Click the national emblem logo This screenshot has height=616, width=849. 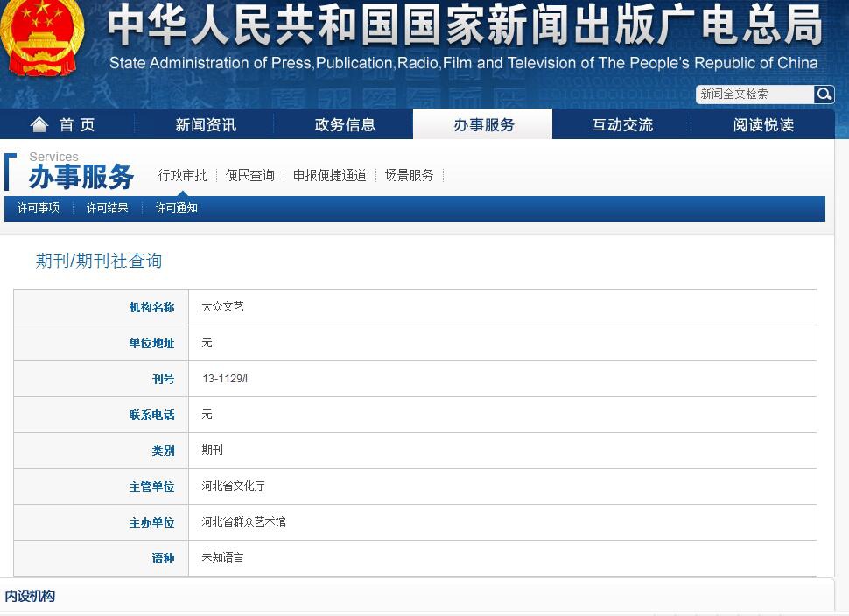pos(41,38)
